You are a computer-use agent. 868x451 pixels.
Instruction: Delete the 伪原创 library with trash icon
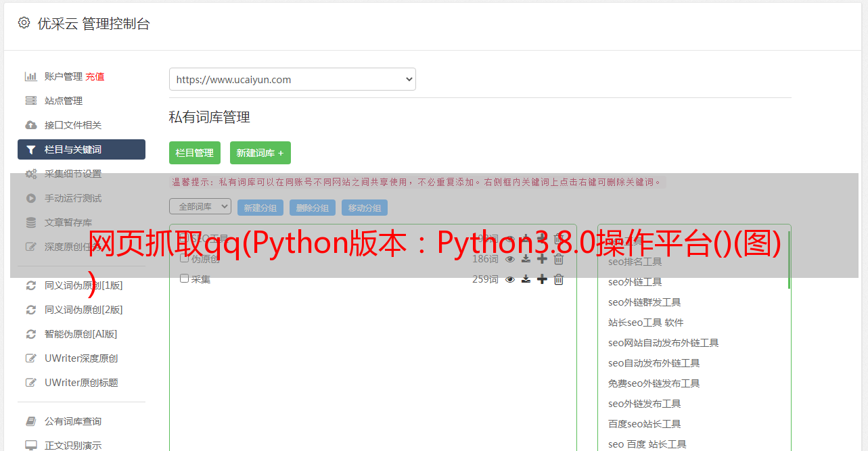[x=558, y=259]
